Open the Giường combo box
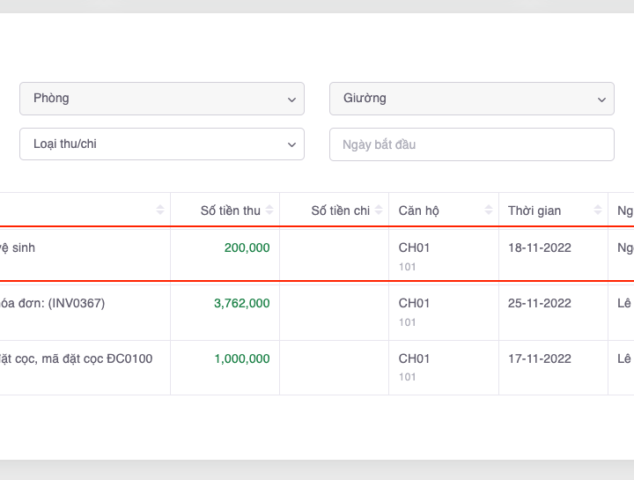Screen dimensions: 634x480 tap(471, 98)
